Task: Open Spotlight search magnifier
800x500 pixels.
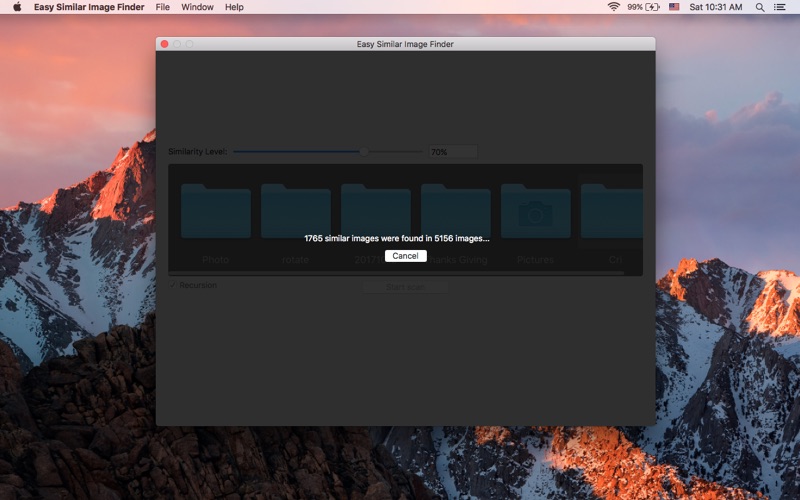Action: click(760, 7)
